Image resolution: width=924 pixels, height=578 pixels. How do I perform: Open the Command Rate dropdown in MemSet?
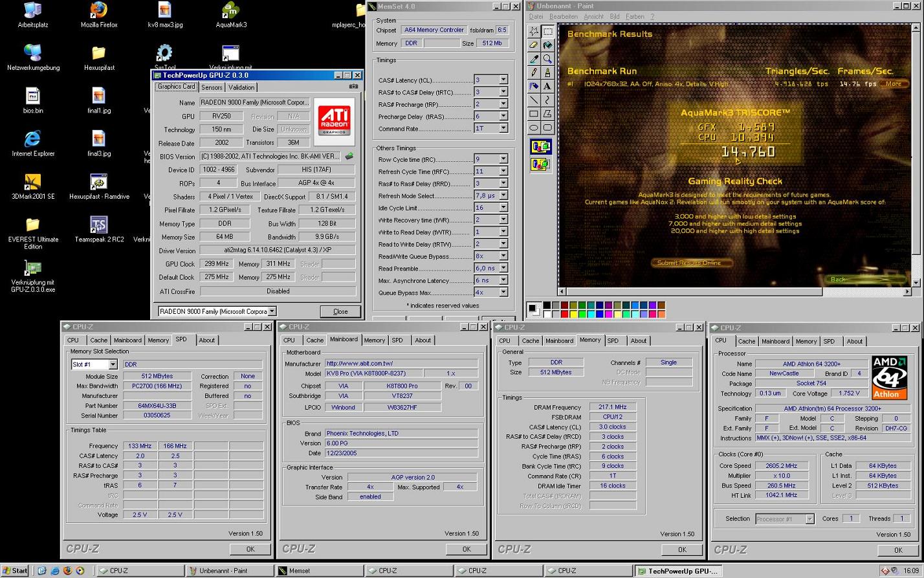click(x=503, y=128)
